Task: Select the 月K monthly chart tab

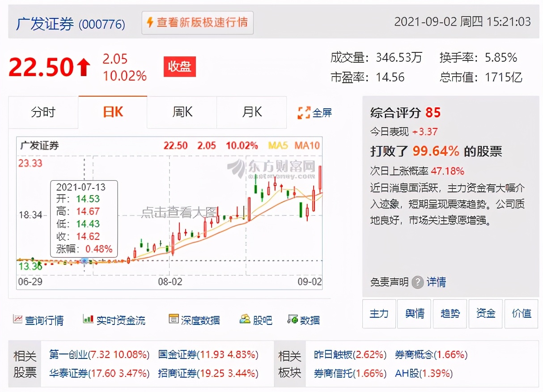Action: 251,113
